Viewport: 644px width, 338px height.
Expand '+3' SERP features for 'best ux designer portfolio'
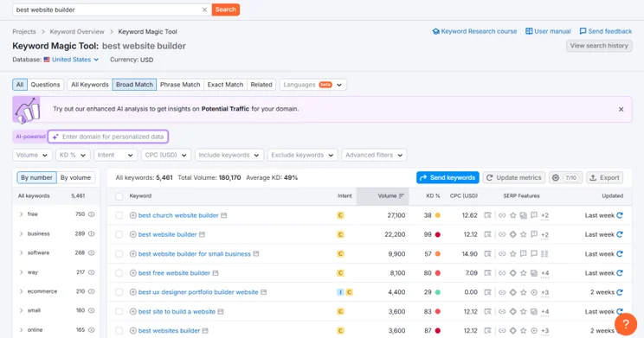tap(544, 292)
